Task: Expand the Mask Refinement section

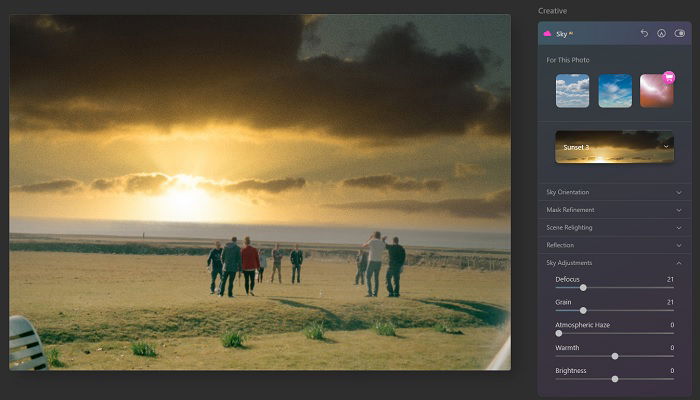Action: click(614, 209)
